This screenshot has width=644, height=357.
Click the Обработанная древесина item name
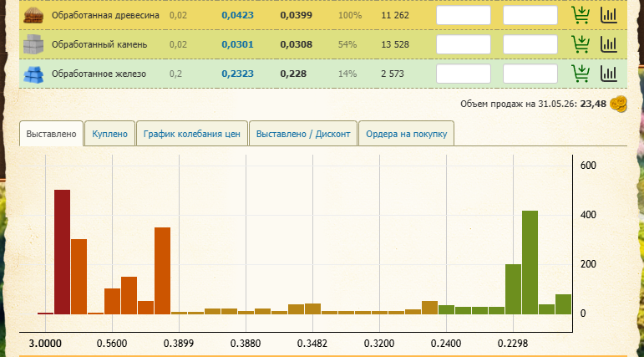105,16
